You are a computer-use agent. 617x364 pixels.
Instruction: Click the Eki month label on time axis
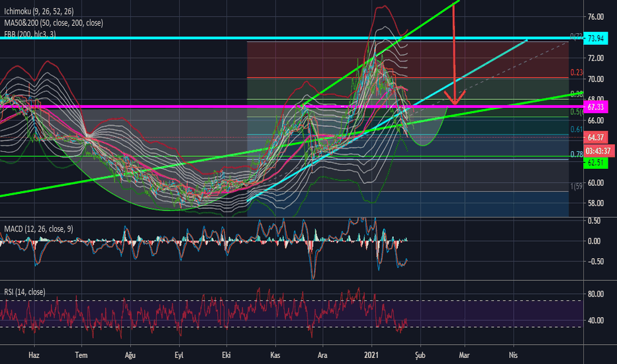226,355
